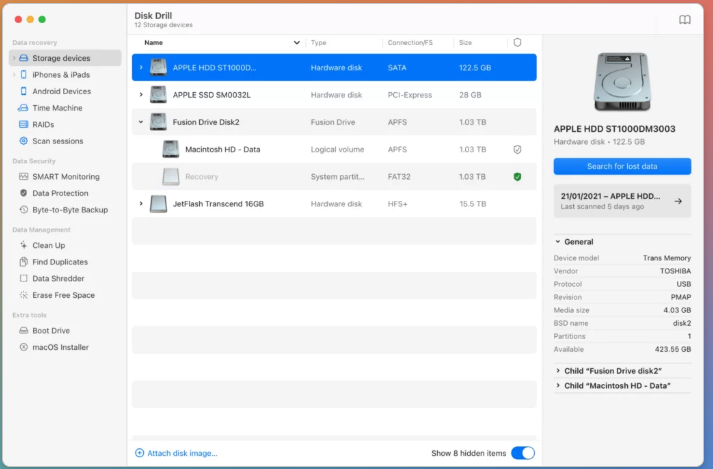Screen dimensions: 713x469
Task: Click the Data Shredder icon
Action: click(24, 278)
